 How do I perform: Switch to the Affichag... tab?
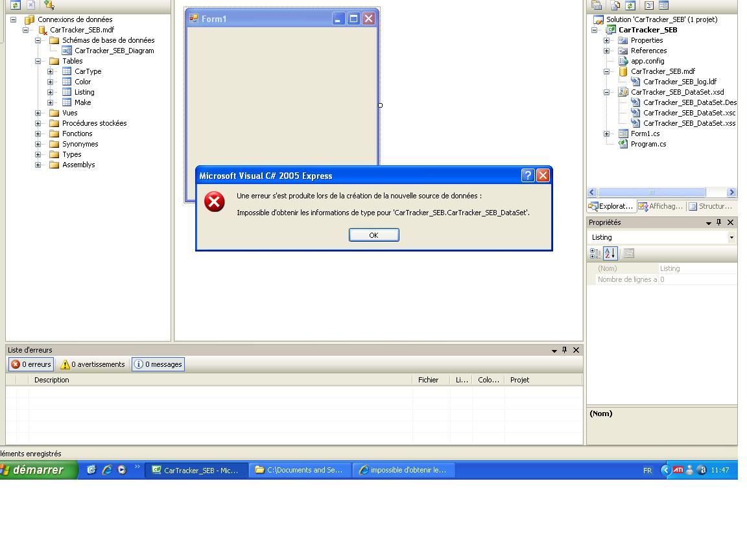coord(661,206)
